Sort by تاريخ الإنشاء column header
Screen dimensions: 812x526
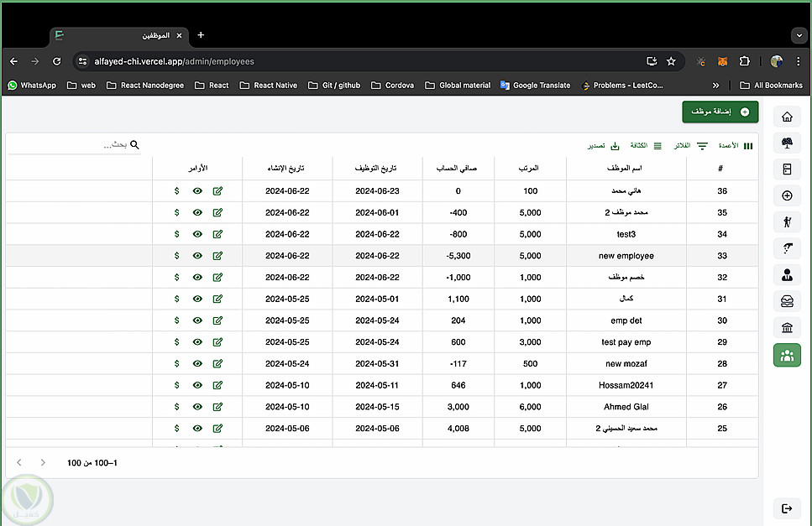(286, 168)
